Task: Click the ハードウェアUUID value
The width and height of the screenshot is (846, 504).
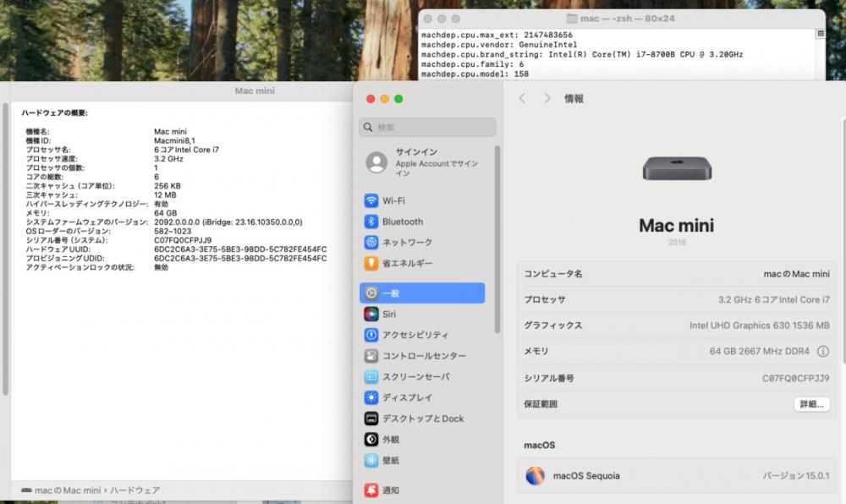Action: tap(240, 249)
